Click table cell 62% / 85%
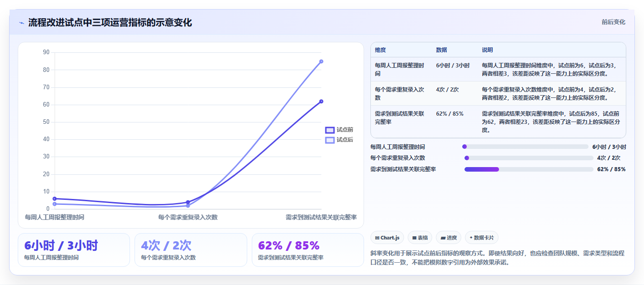This screenshot has height=285, width=644. click(x=449, y=114)
